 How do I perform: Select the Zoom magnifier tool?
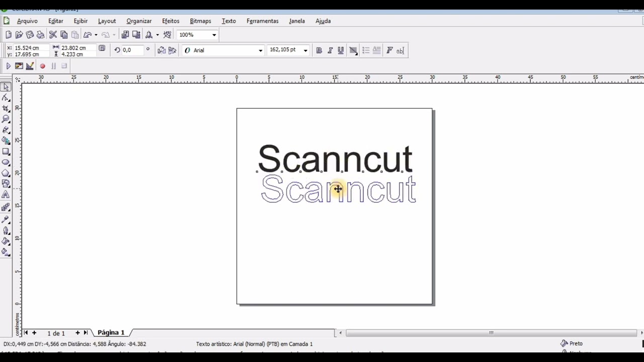[x=6, y=119]
